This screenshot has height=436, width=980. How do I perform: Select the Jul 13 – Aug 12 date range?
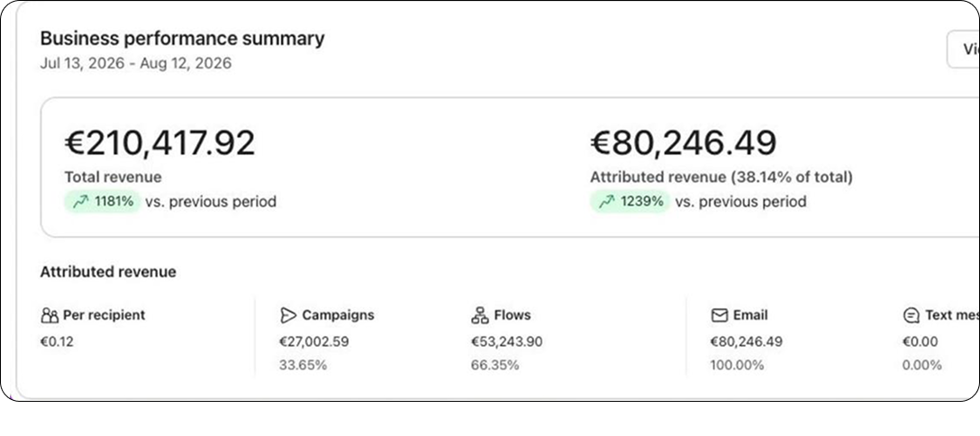136,63
